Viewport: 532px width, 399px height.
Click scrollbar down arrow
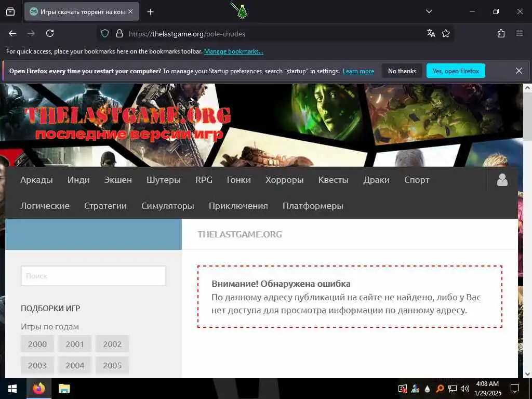[528, 374]
